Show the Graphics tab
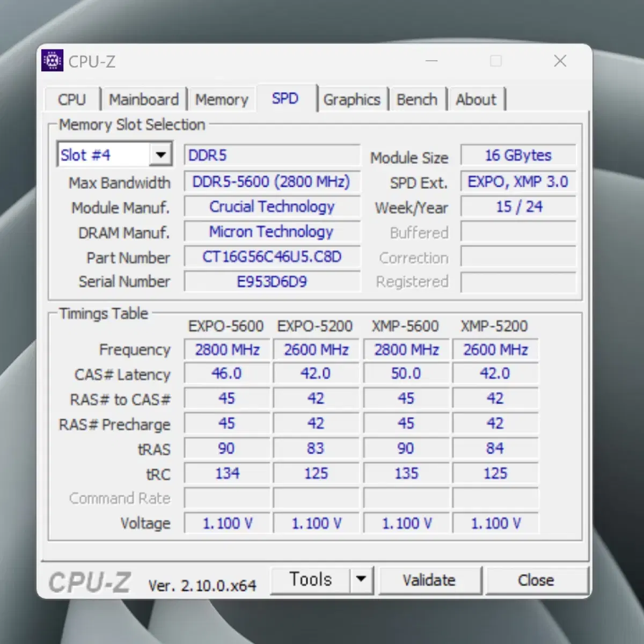Screen dimensions: 644x644 (352, 100)
